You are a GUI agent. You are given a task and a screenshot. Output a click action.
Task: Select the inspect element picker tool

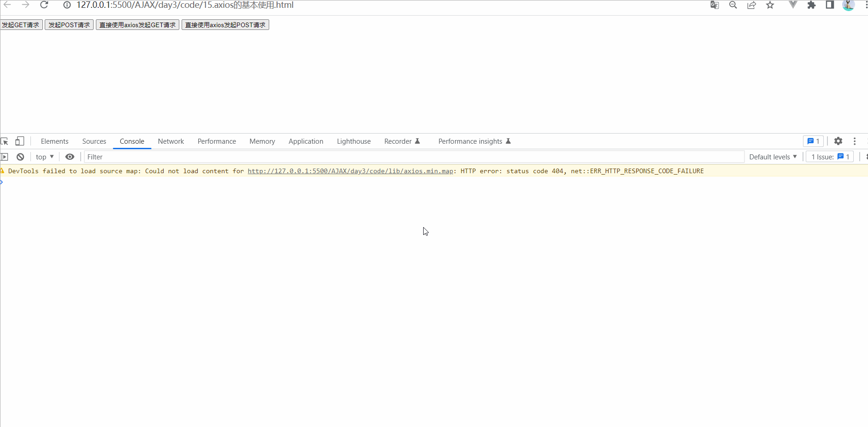pyautogui.click(x=5, y=141)
